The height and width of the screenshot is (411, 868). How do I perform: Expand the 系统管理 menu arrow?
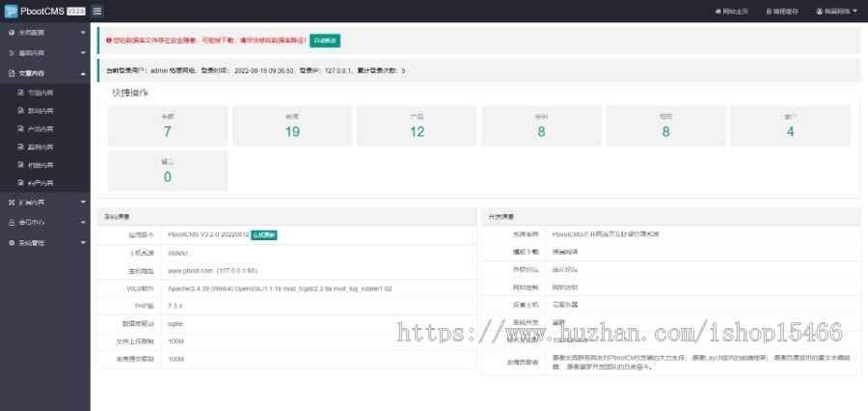pos(83,242)
